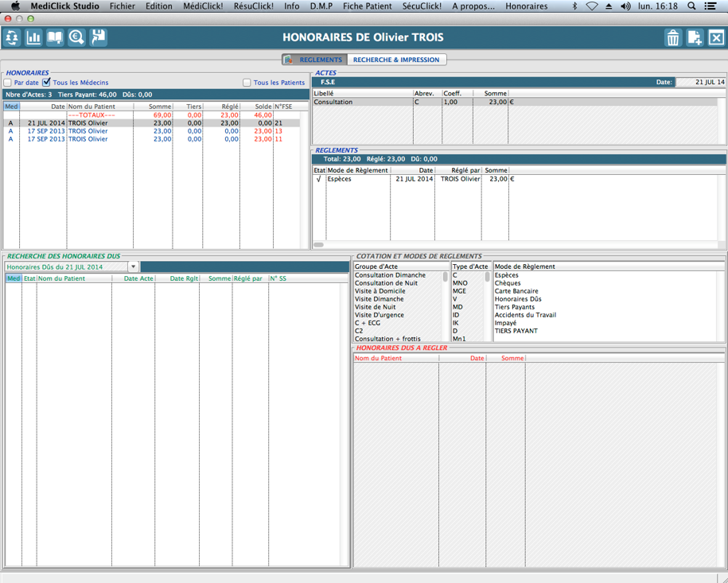
Task: Enable the Par date checkbox
Action: [8, 83]
